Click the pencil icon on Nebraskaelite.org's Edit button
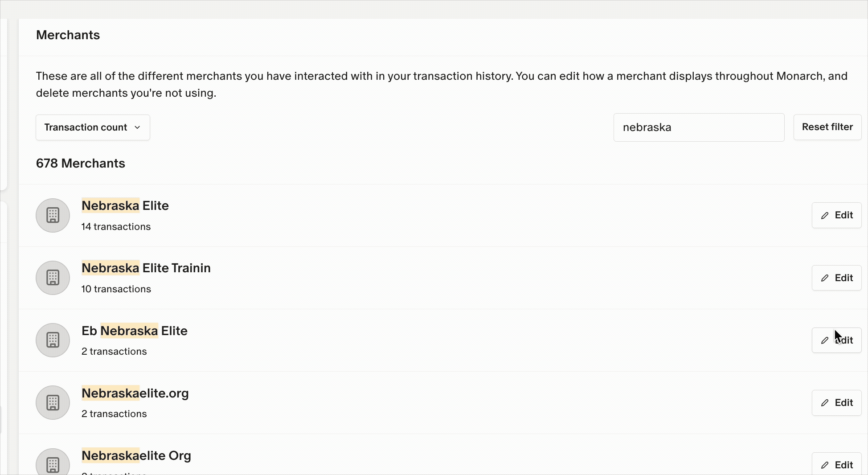 click(x=826, y=402)
